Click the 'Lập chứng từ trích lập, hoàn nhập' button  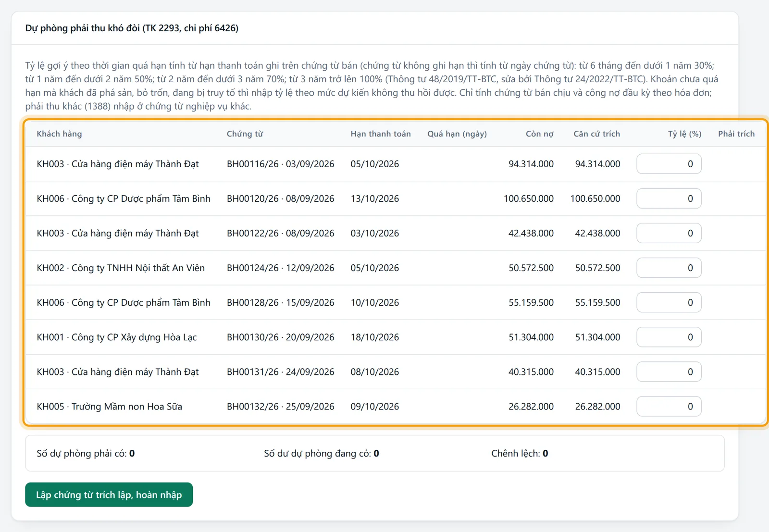[x=109, y=495]
